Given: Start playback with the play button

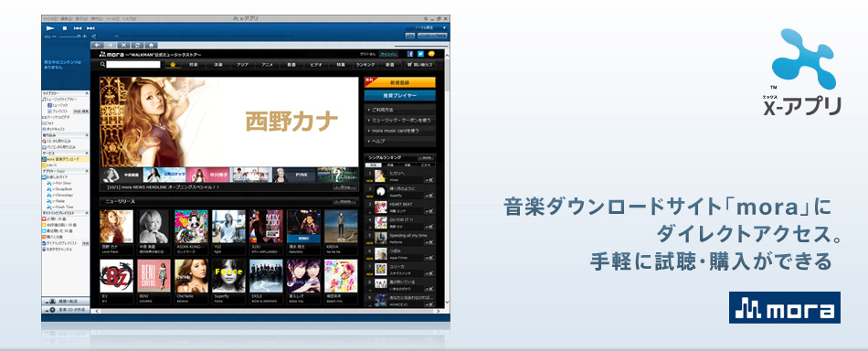Looking at the screenshot, I should [x=50, y=27].
